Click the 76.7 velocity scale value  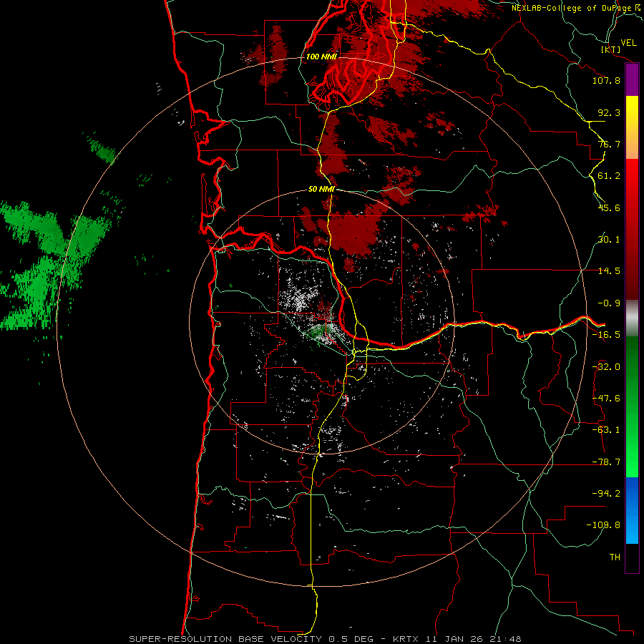pos(609,144)
